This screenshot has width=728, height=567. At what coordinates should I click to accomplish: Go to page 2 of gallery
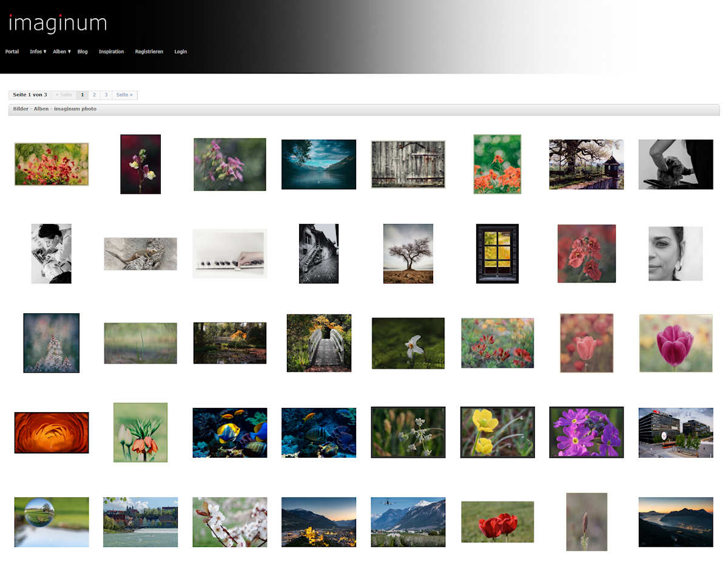point(94,95)
